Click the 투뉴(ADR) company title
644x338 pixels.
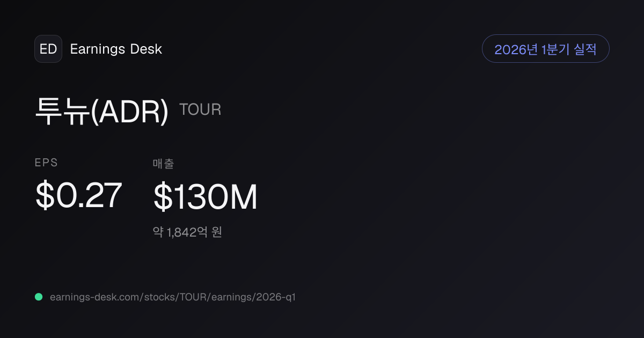(x=102, y=111)
